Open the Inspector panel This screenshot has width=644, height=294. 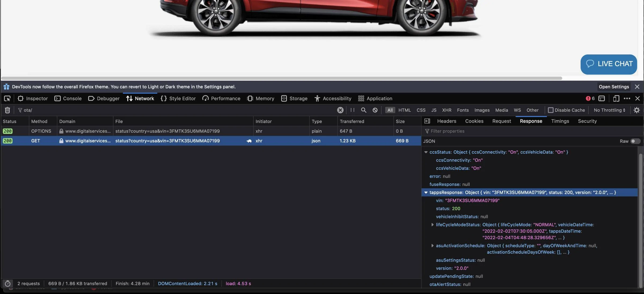[x=32, y=99]
